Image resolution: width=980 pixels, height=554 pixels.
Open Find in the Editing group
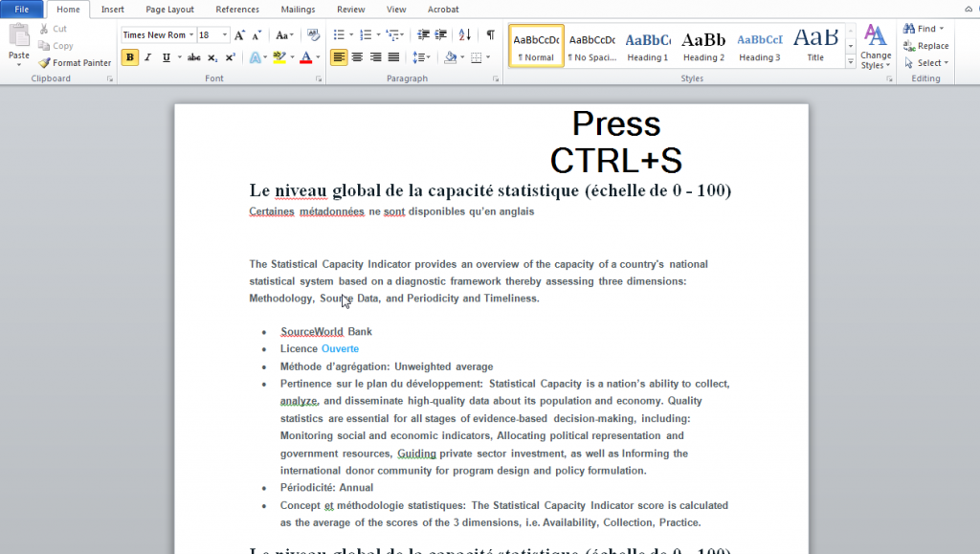[x=924, y=29]
